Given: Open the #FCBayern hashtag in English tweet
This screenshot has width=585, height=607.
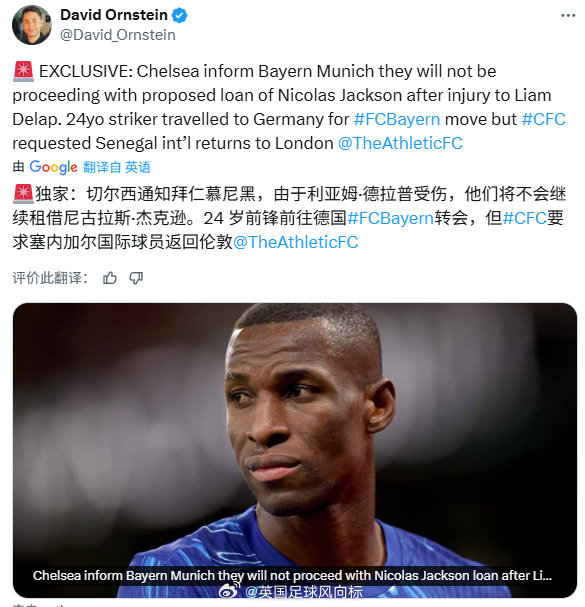Looking at the screenshot, I should pos(397,119).
